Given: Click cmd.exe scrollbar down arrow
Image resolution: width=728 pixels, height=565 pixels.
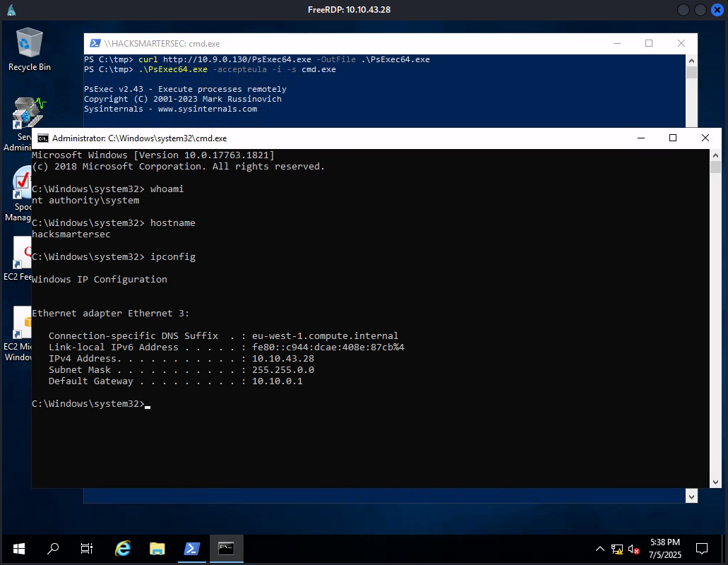Looking at the screenshot, I should pos(715,482).
